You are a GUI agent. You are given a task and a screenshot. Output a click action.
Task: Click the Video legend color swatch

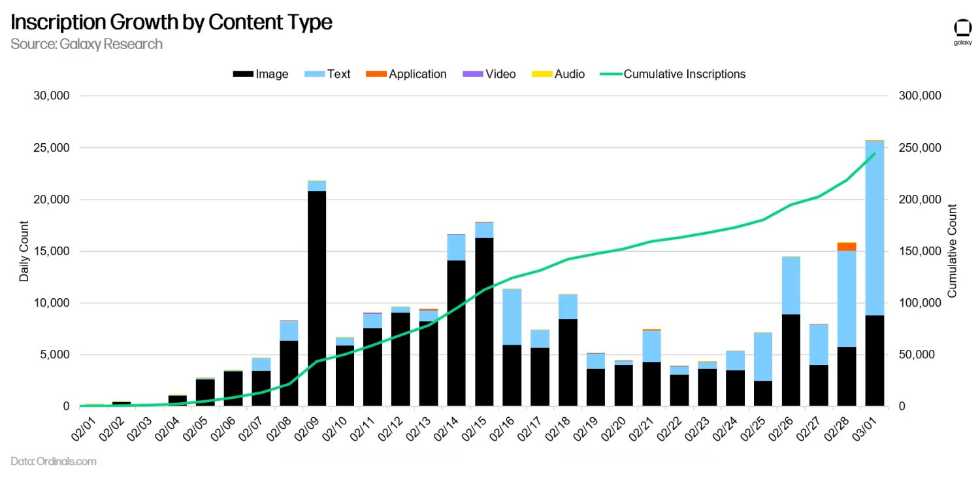click(x=472, y=74)
